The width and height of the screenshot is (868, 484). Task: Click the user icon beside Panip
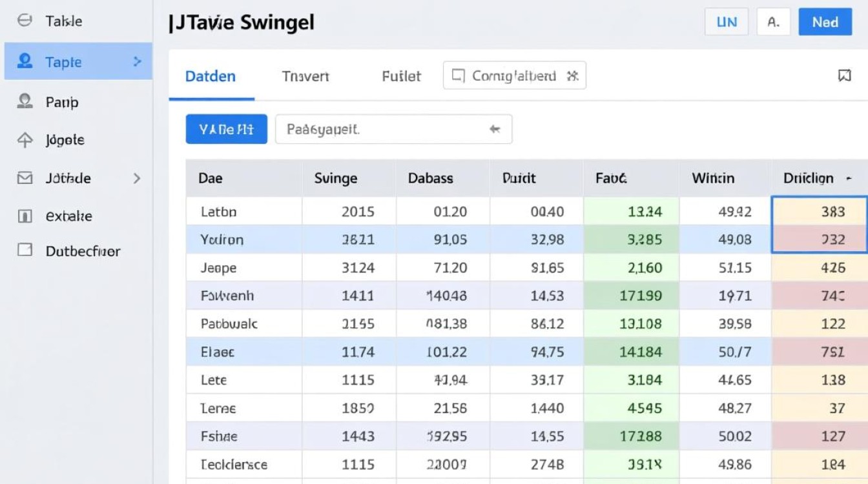click(25, 101)
